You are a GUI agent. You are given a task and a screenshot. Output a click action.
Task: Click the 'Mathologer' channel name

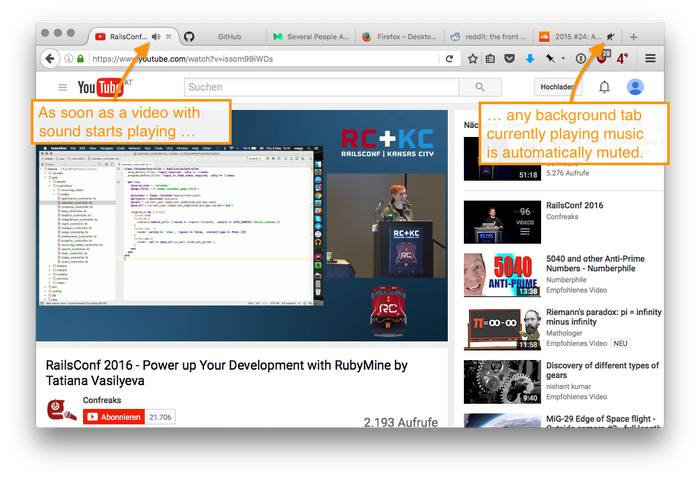click(564, 333)
